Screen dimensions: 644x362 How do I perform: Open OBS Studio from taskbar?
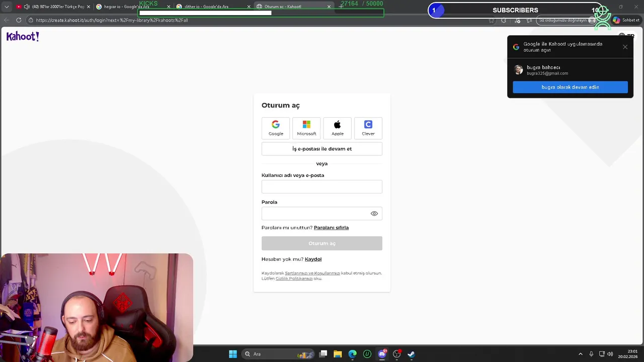396,354
